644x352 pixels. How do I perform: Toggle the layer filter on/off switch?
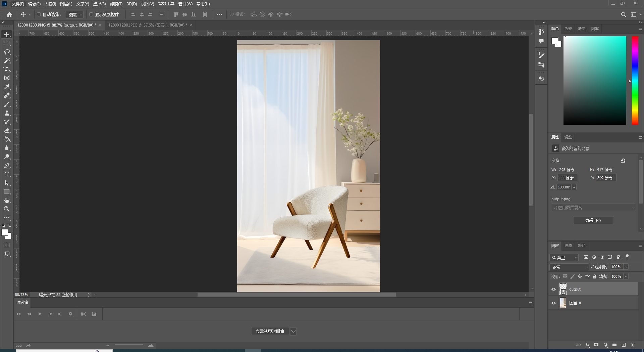point(627,257)
